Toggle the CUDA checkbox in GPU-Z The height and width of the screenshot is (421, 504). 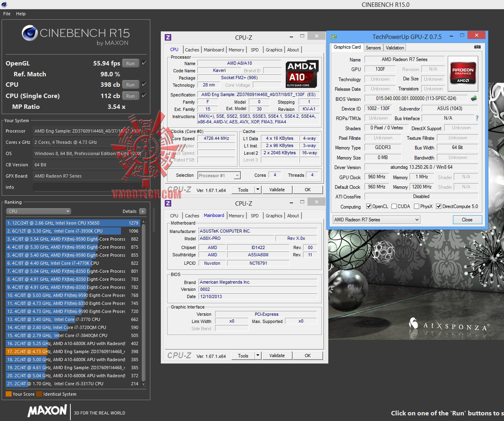(394, 206)
